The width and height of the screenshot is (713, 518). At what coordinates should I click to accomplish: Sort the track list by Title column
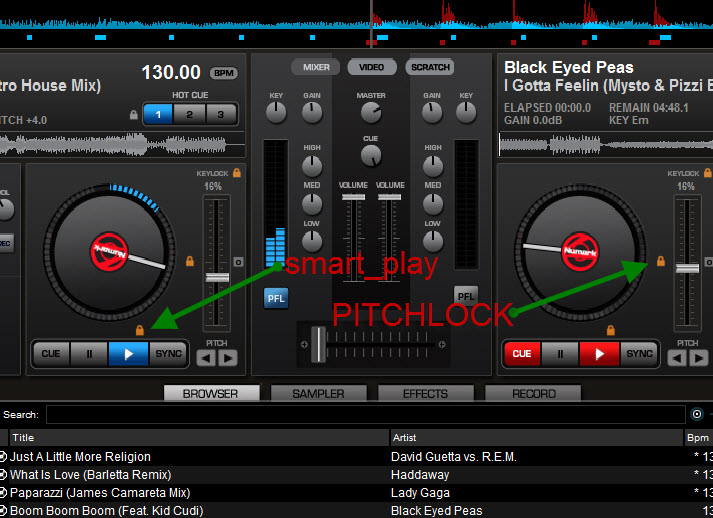[x=199, y=438]
